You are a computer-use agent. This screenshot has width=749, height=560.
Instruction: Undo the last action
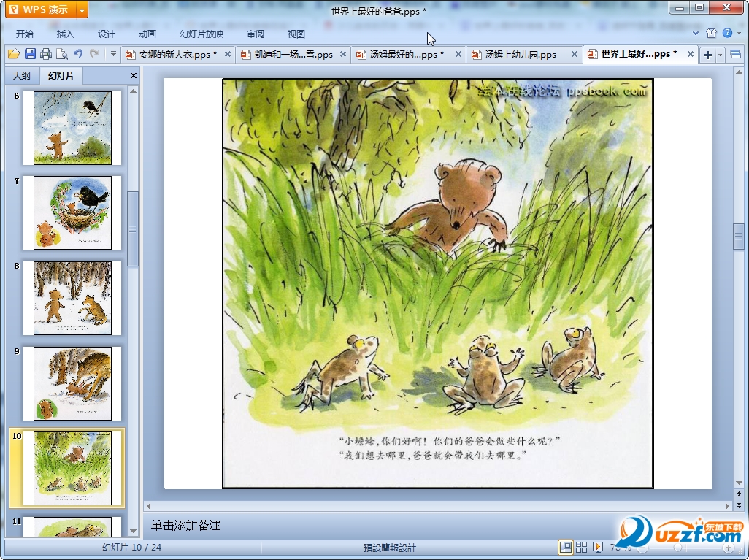78,54
